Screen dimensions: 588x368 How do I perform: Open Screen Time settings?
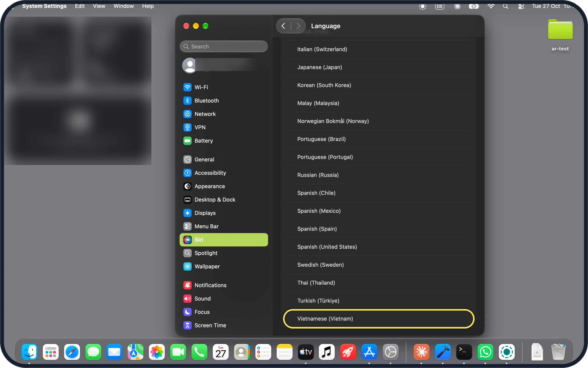224,325
